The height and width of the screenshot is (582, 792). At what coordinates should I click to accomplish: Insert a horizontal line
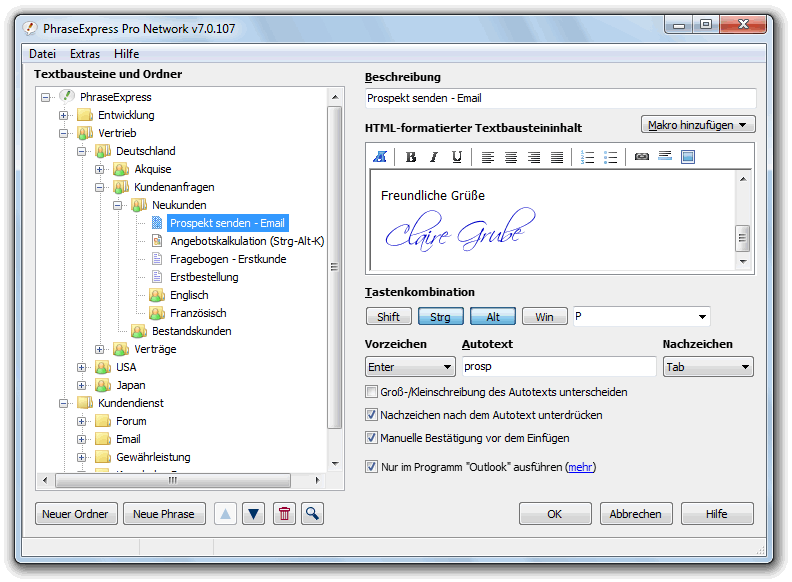(x=665, y=156)
